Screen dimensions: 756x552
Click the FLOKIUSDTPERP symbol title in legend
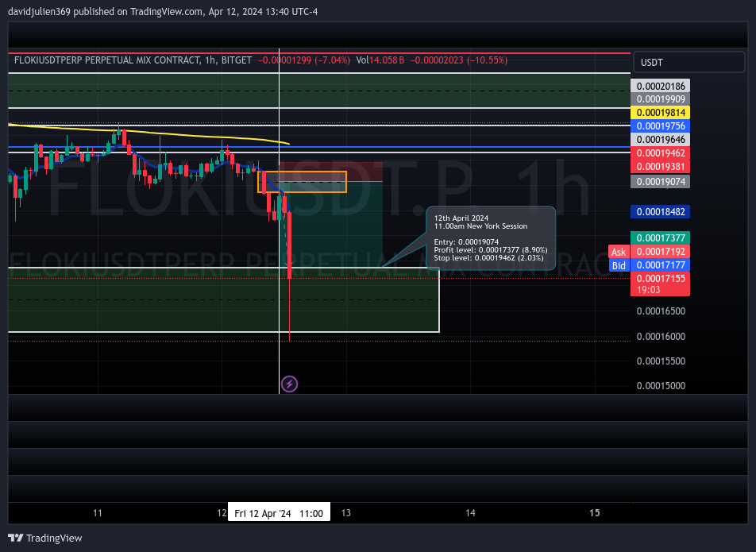[x=133, y=60]
